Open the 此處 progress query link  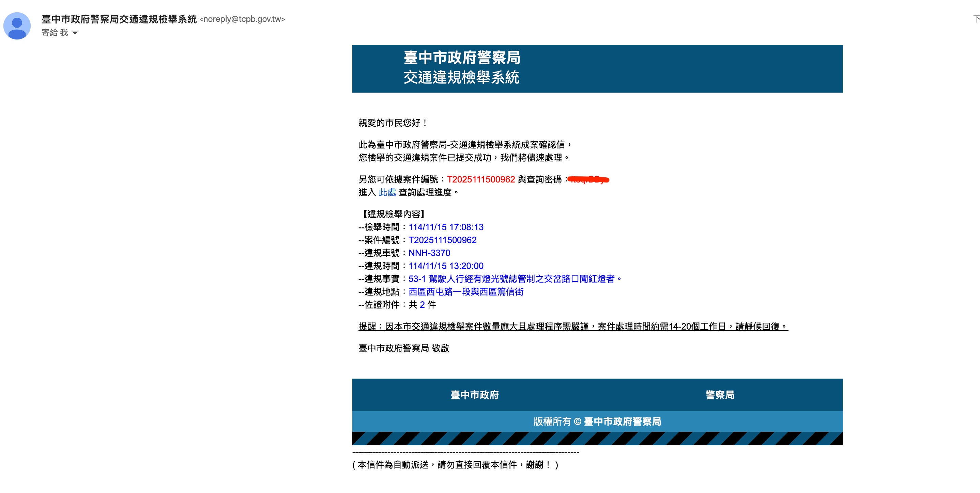387,192
